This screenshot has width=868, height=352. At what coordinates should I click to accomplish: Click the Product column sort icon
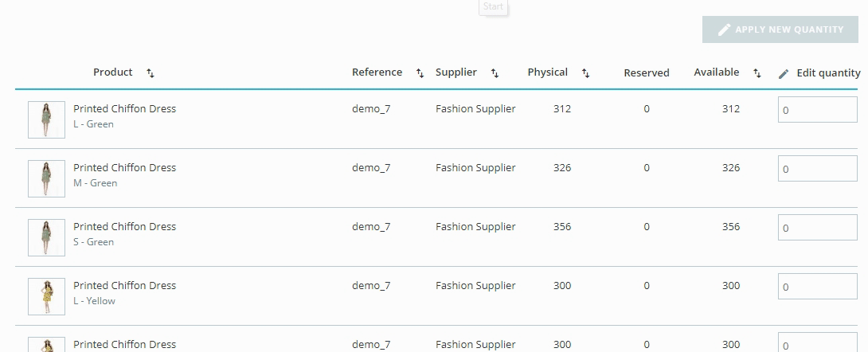pos(151,73)
